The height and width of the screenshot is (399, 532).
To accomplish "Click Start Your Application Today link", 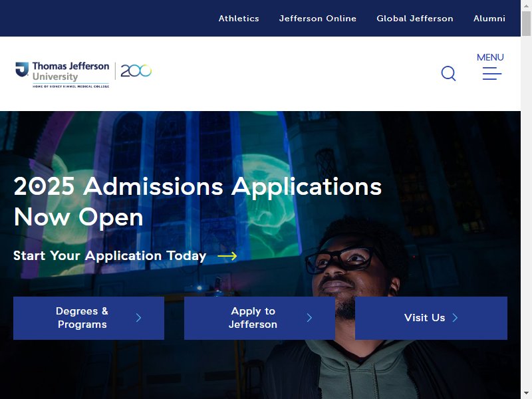I will [110, 255].
